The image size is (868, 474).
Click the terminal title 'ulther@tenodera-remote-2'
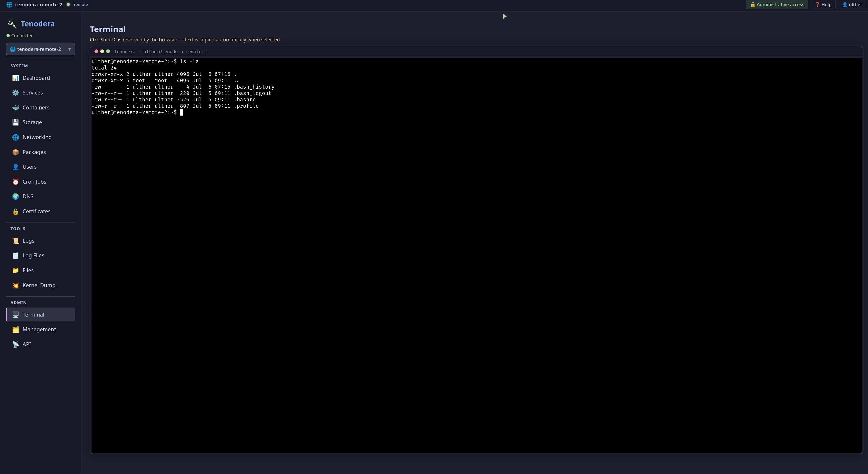coord(175,52)
